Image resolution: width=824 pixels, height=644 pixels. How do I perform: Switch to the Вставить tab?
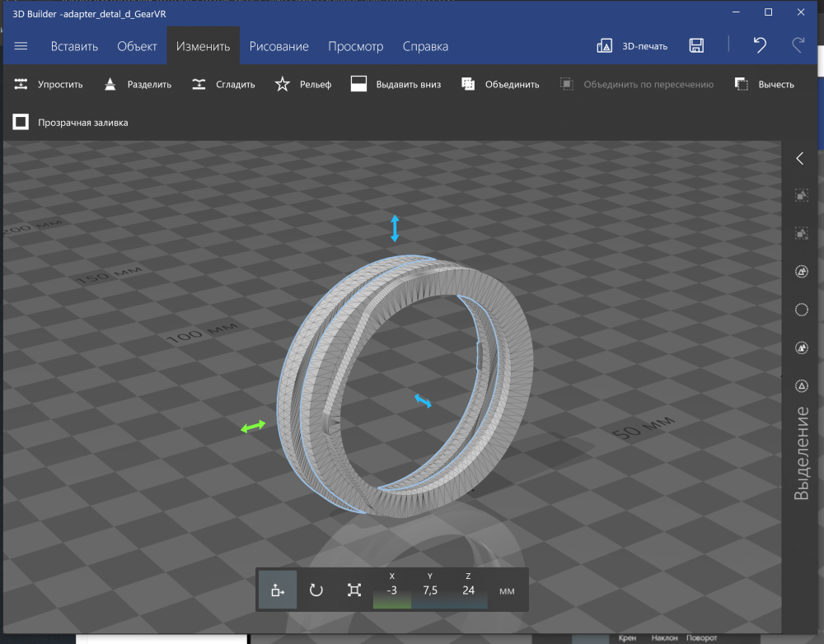[x=74, y=46]
